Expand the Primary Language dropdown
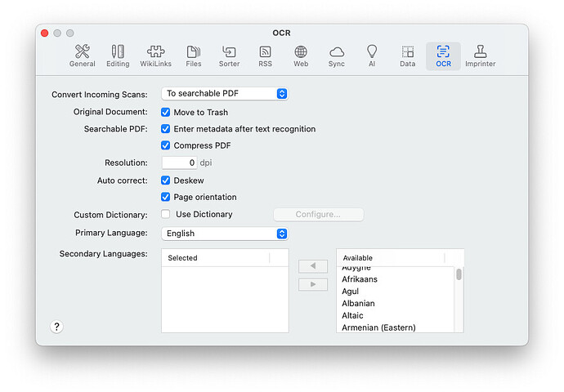Image resolution: width=564 pixels, height=392 pixels. coord(224,234)
